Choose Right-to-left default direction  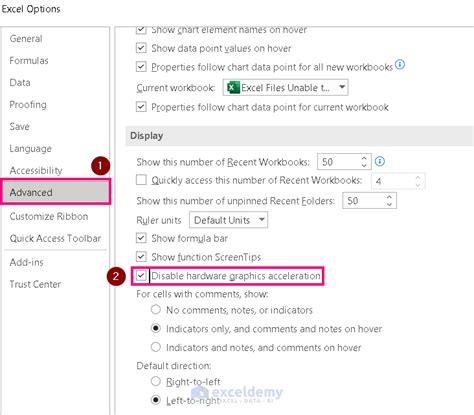[156, 381]
